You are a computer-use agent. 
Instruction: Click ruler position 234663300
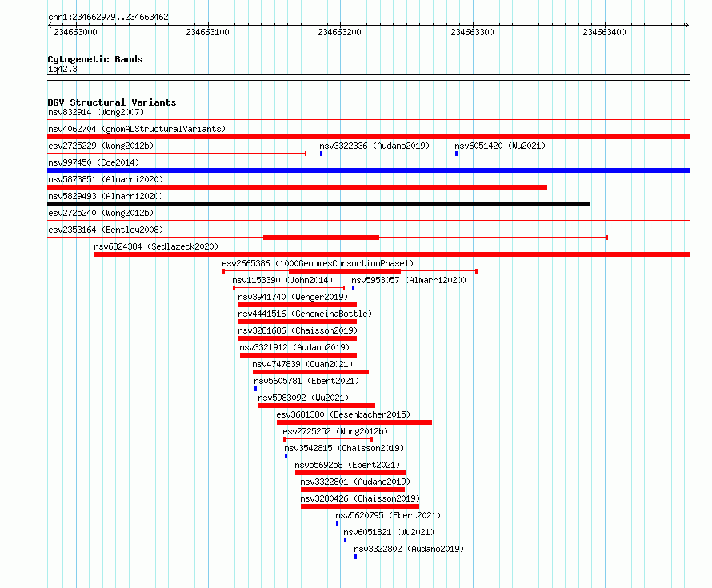point(472,32)
